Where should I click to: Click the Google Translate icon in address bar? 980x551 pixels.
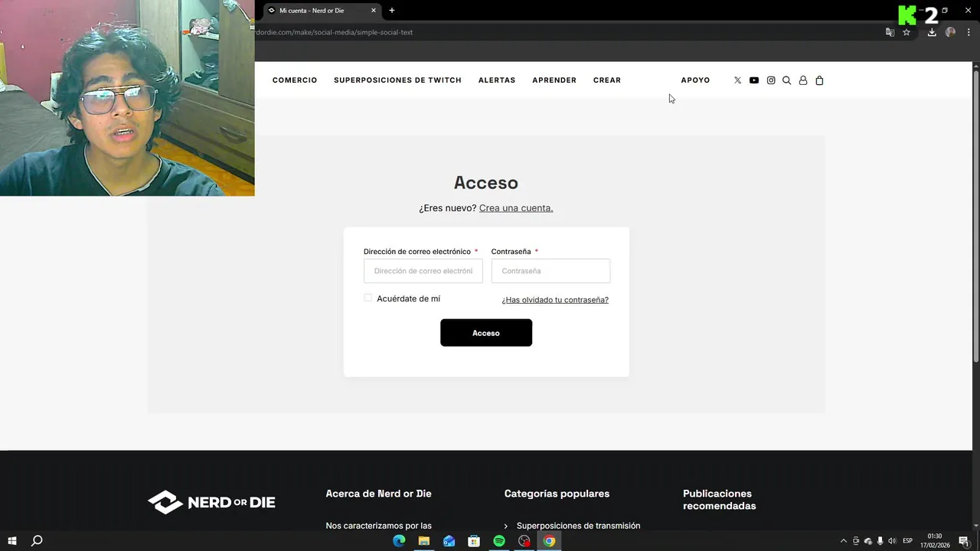(x=890, y=32)
